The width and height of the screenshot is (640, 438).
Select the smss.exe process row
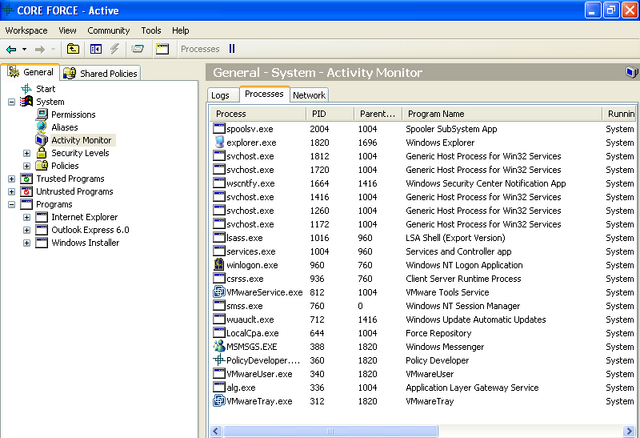(x=423, y=306)
